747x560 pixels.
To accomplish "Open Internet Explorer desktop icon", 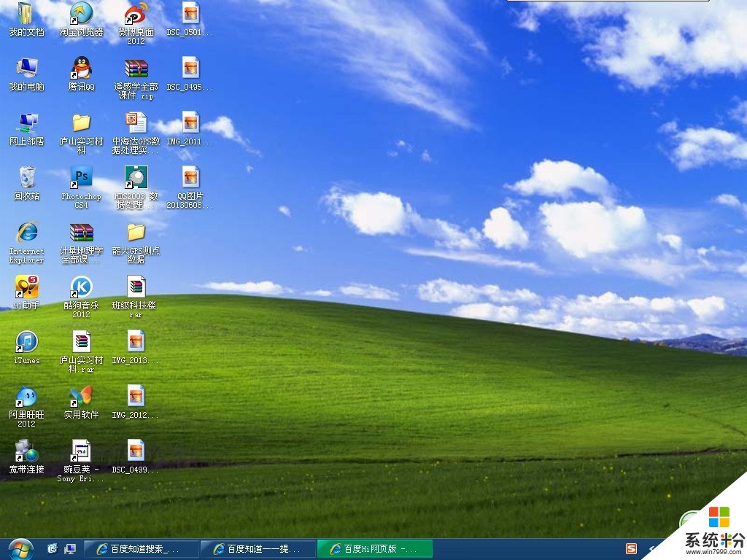I will (x=27, y=233).
